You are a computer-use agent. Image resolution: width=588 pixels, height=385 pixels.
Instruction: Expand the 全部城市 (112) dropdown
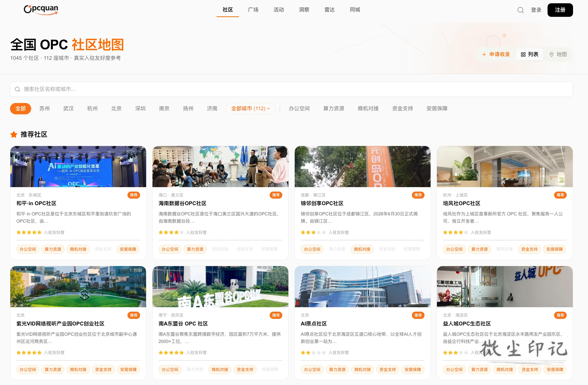[x=250, y=108]
